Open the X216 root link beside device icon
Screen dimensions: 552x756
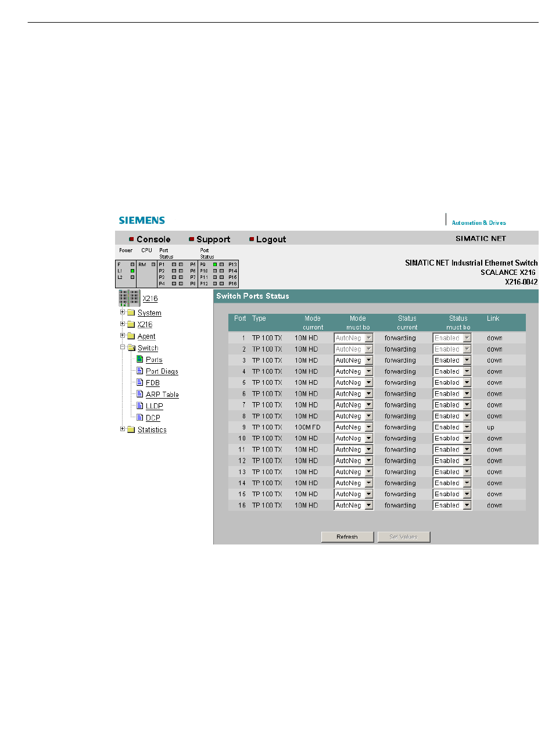point(150,299)
